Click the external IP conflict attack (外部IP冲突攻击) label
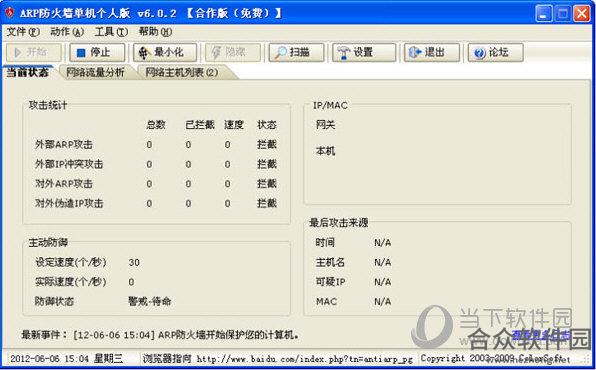 pyautogui.click(x=69, y=164)
